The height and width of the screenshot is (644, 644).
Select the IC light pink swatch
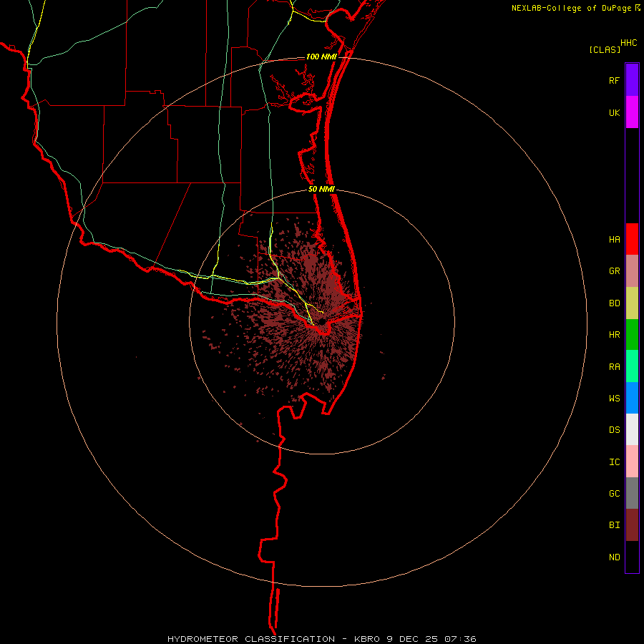[632, 462]
